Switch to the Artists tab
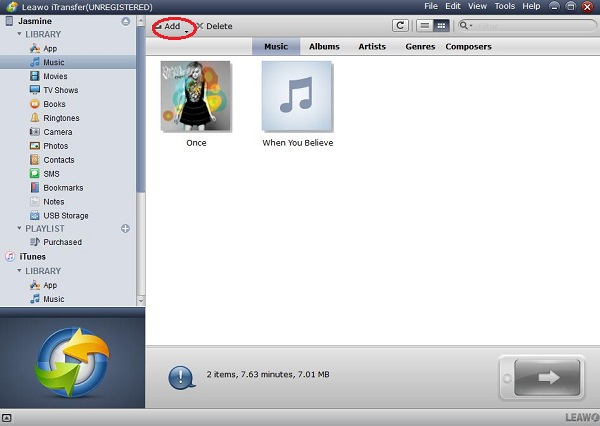Screen dimensions: 600x426 point(372,46)
